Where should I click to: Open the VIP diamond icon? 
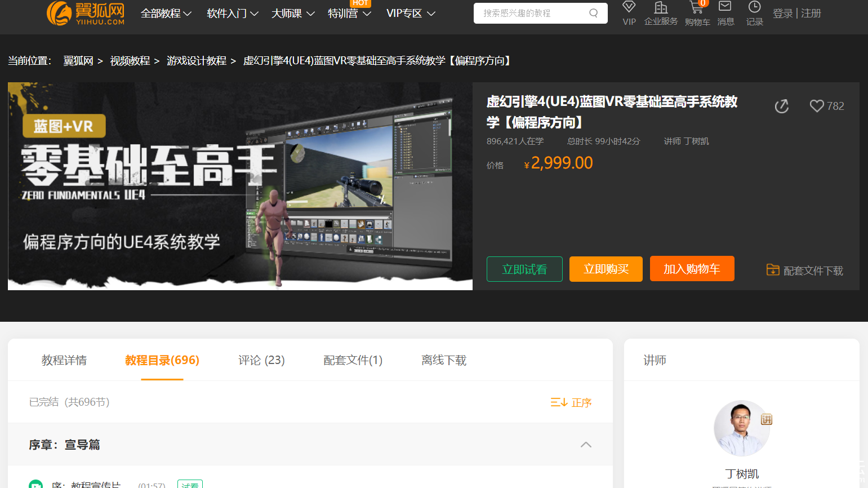(629, 7)
